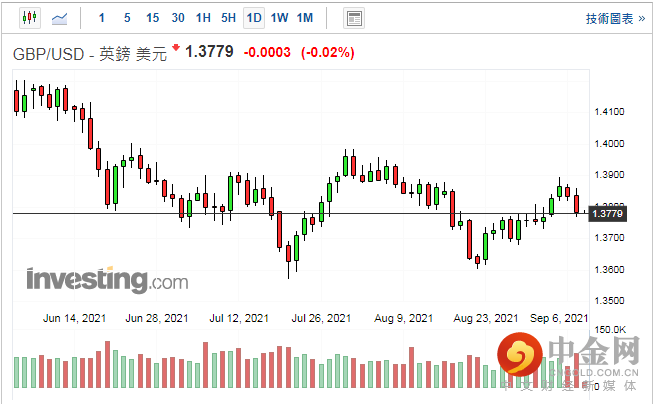Viewport: 654px width, 404px height.
Task: Switch to the area chart icon
Action: (60, 18)
